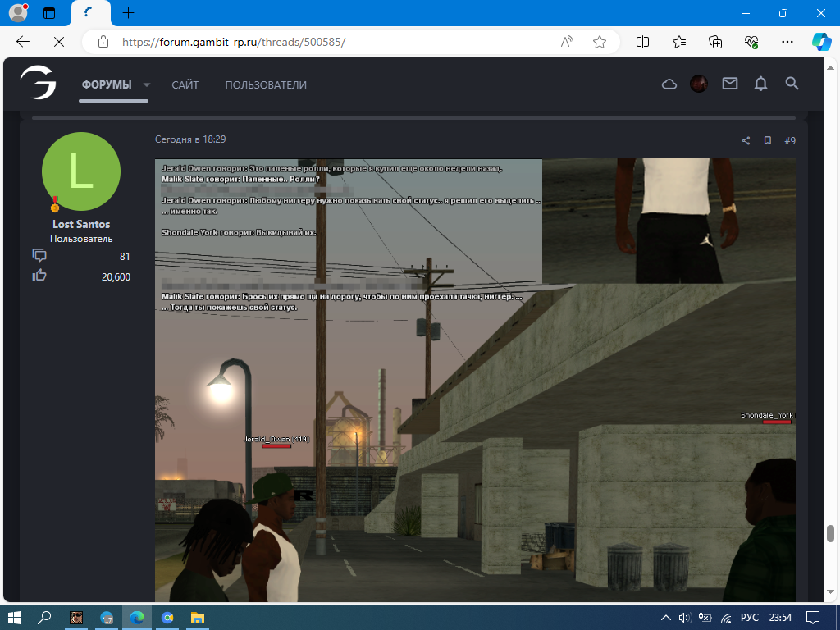The height and width of the screenshot is (630, 840).
Task: Open the САЙТ navigation item
Action: point(185,84)
